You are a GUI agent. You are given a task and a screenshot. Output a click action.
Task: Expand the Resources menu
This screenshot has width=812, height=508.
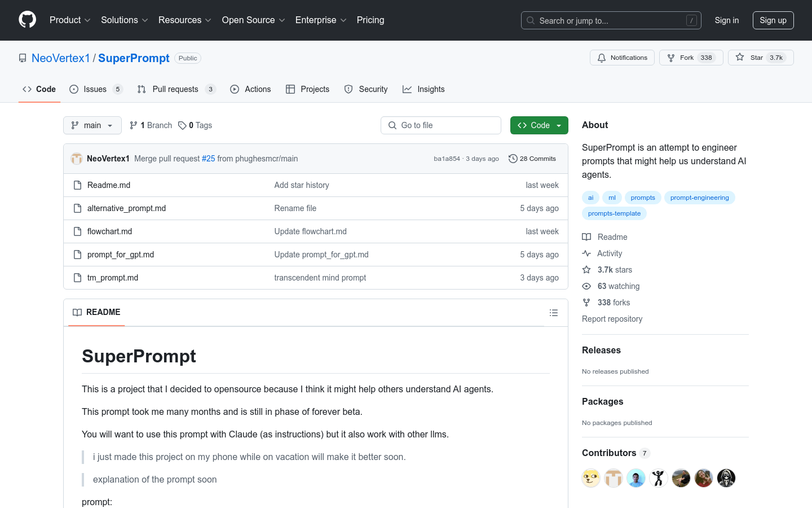click(x=185, y=20)
